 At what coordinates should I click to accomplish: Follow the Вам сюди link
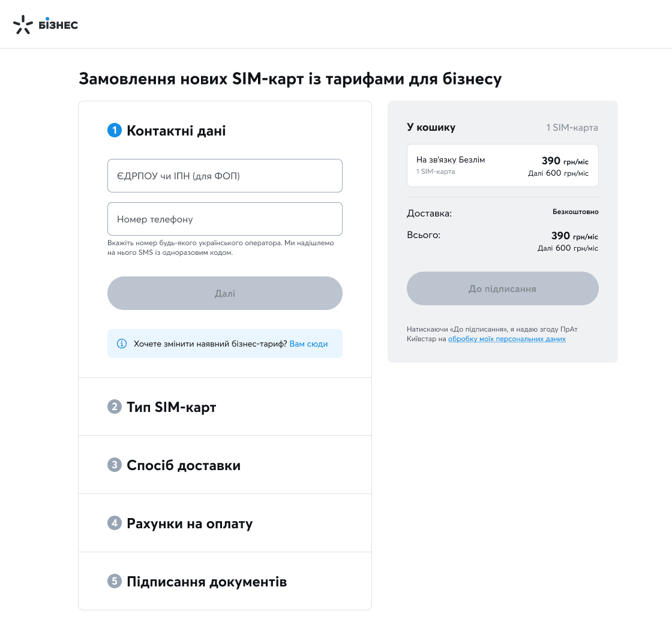tap(308, 344)
